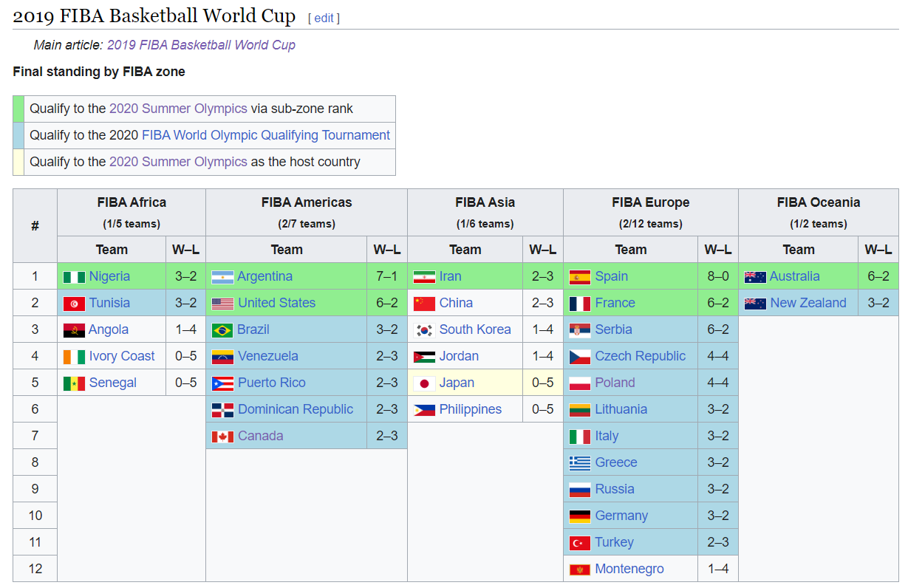Click Spain's 8–0 win-loss record
Image resolution: width=908 pixels, height=588 pixels.
tap(718, 276)
